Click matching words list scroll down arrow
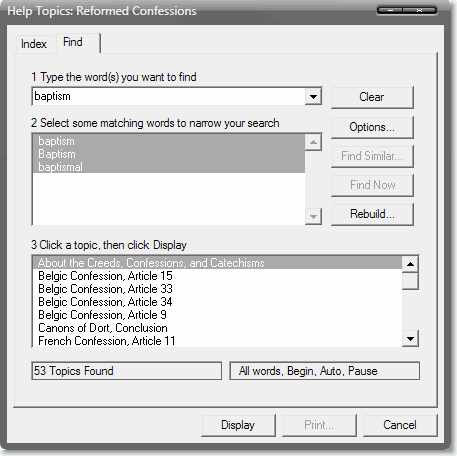This screenshot has height=456, width=457. coord(313,217)
